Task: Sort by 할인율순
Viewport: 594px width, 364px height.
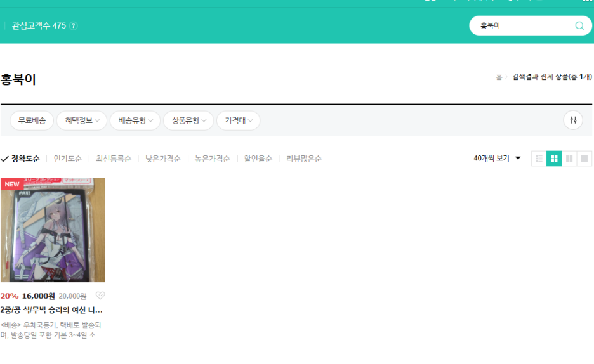Action: pyautogui.click(x=258, y=159)
